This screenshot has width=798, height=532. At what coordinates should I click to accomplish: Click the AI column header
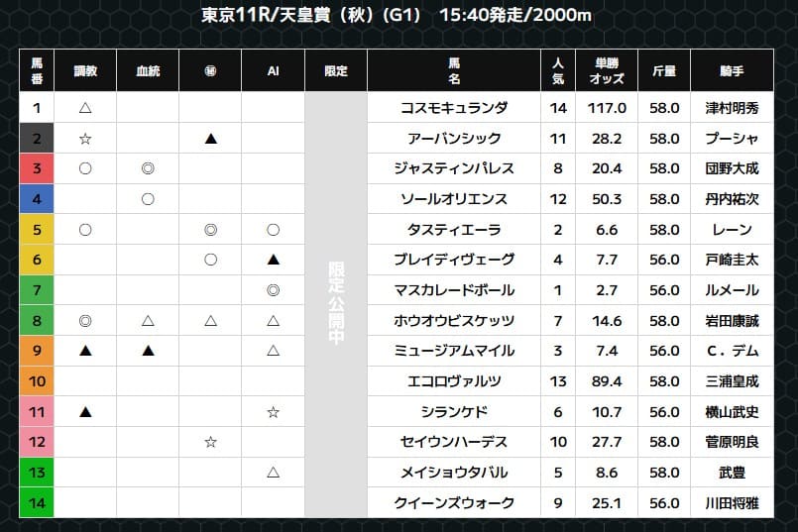point(273,70)
